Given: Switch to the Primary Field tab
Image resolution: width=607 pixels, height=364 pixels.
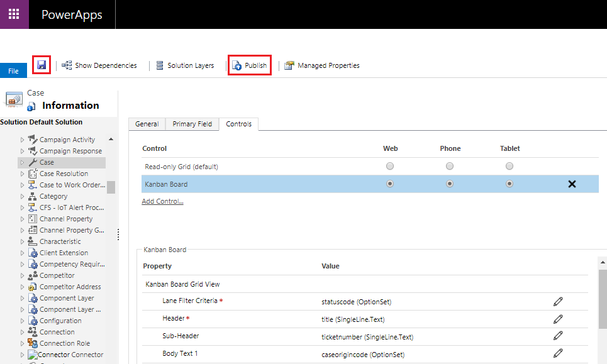Looking at the screenshot, I should [192, 124].
